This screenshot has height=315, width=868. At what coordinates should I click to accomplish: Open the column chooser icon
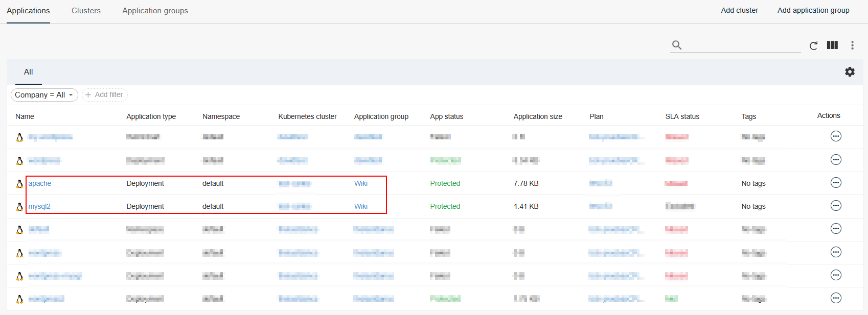(x=832, y=45)
